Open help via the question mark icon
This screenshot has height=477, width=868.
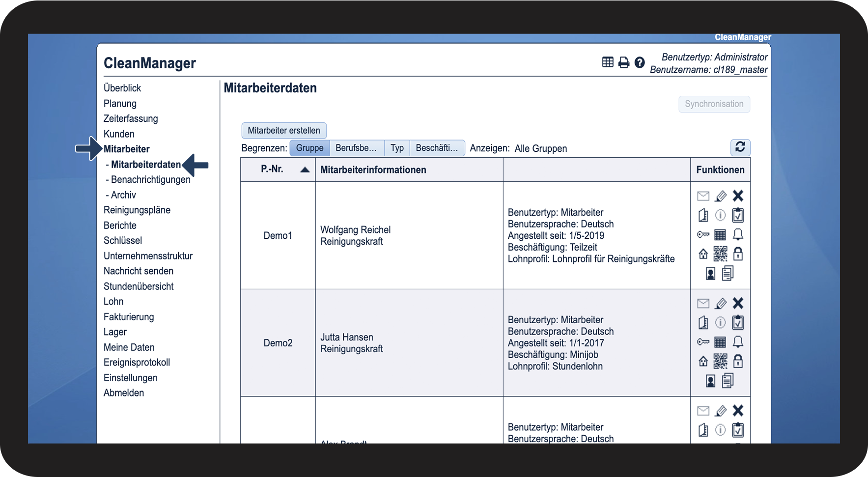(x=639, y=62)
